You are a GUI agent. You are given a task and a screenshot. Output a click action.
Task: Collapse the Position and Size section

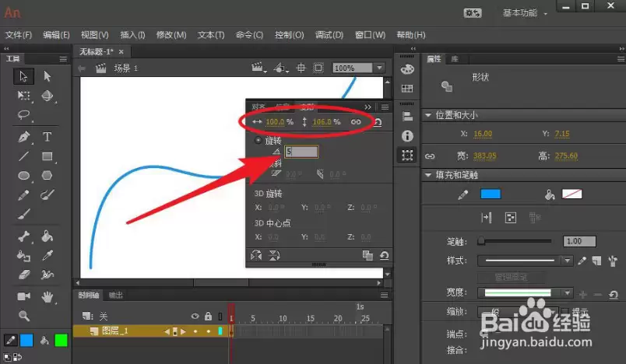(428, 115)
